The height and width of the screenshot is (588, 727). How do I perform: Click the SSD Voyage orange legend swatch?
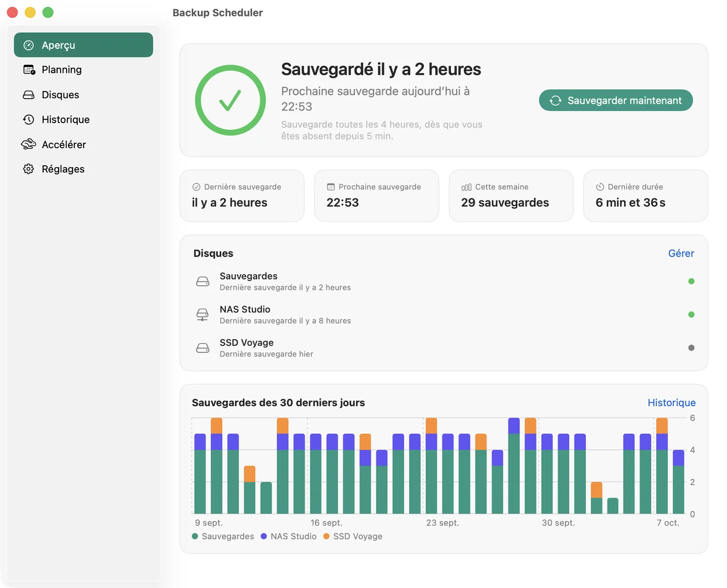coord(326,536)
